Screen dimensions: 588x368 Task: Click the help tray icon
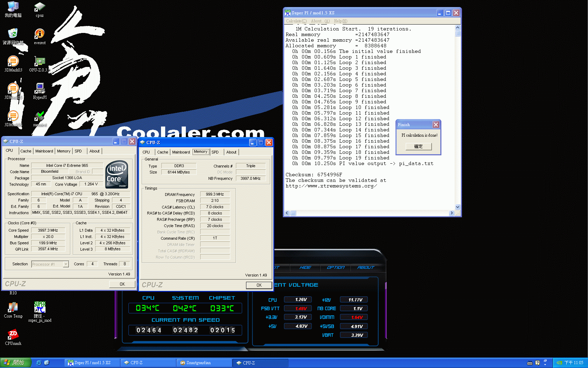point(537,363)
